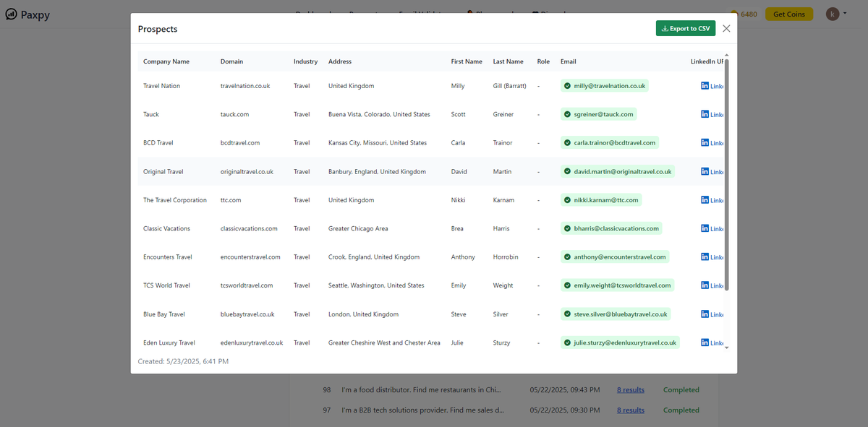Click the Last Name column header
This screenshot has width=868, height=427.
[x=509, y=61]
